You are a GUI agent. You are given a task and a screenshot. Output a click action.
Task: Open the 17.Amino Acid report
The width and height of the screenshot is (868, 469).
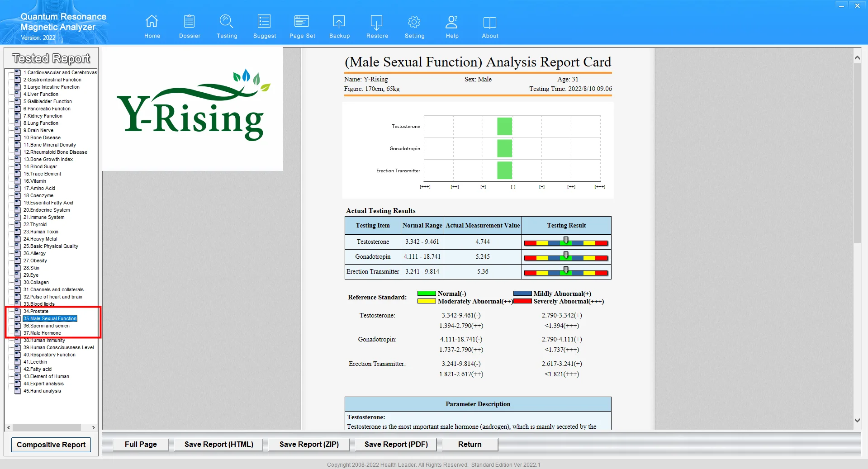pos(39,188)
